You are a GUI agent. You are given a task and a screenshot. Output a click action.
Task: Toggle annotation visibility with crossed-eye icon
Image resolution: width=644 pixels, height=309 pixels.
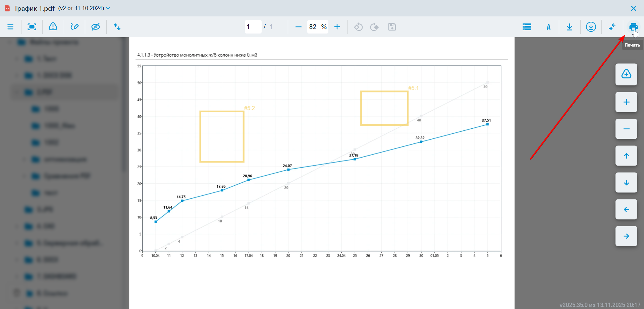click(96, 27)
